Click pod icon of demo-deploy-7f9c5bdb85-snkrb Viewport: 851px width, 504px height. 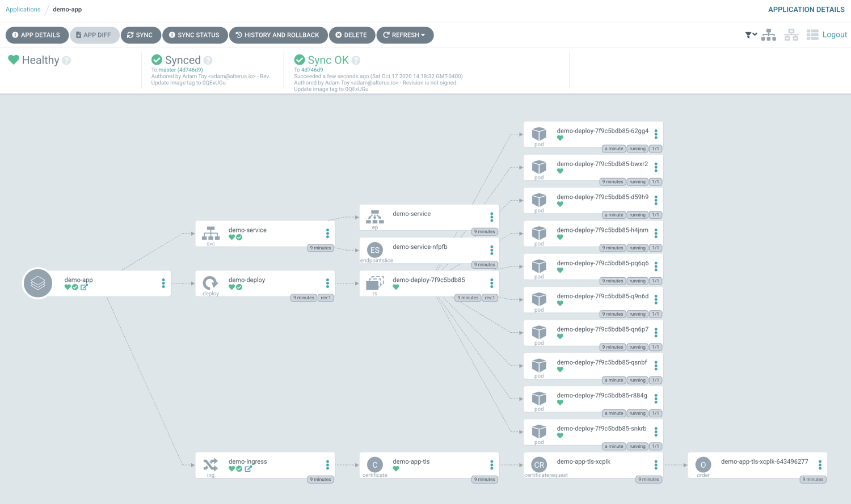click(539, 431)
